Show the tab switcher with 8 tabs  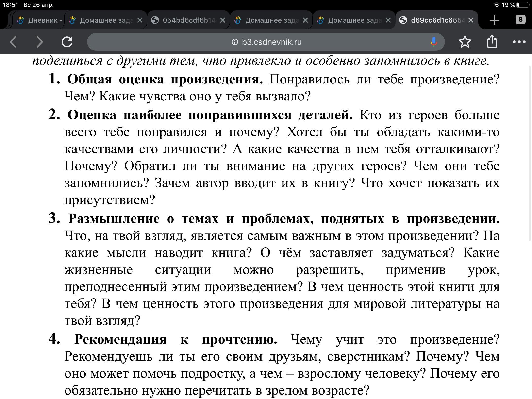tap(520, 20)
